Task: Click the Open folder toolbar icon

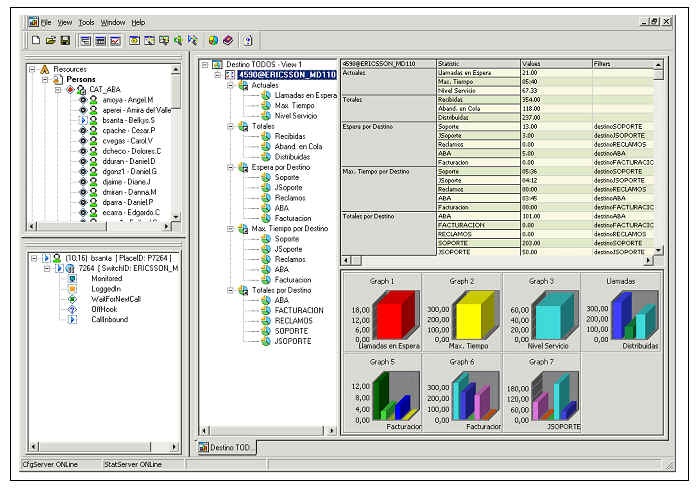Action: (x=50, y=41)
